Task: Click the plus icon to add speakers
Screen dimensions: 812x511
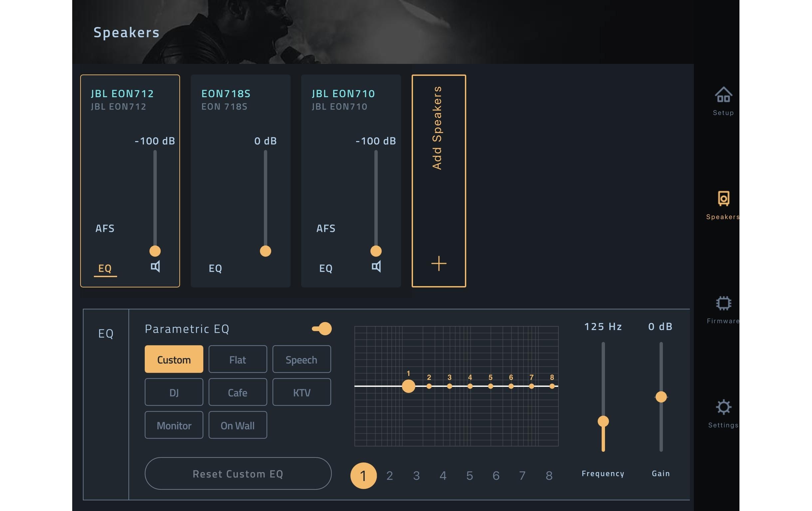Action: pos(439,263)
